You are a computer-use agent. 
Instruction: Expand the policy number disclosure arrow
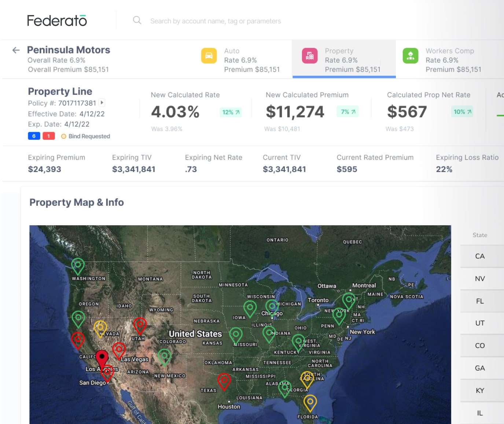[102, 103]
